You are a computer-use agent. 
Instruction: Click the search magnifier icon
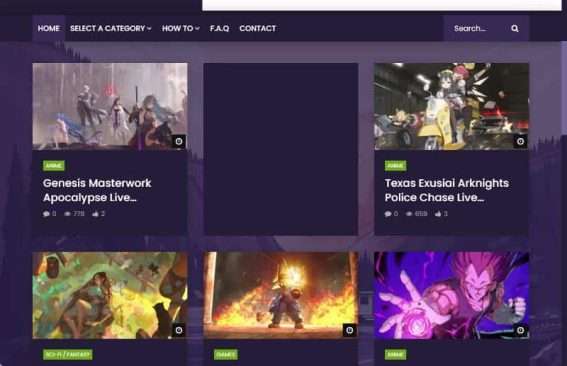[515, 28]
